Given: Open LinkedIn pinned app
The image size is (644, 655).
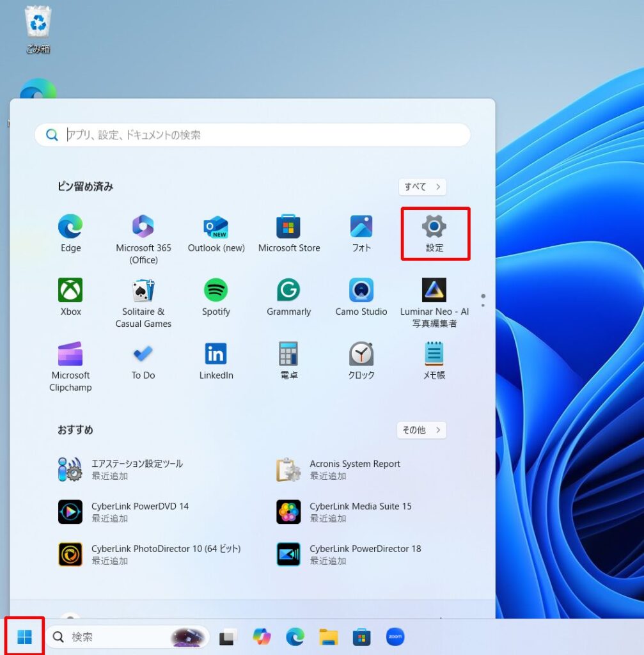Looking at the screenshot, I should (x=216, y=361).
